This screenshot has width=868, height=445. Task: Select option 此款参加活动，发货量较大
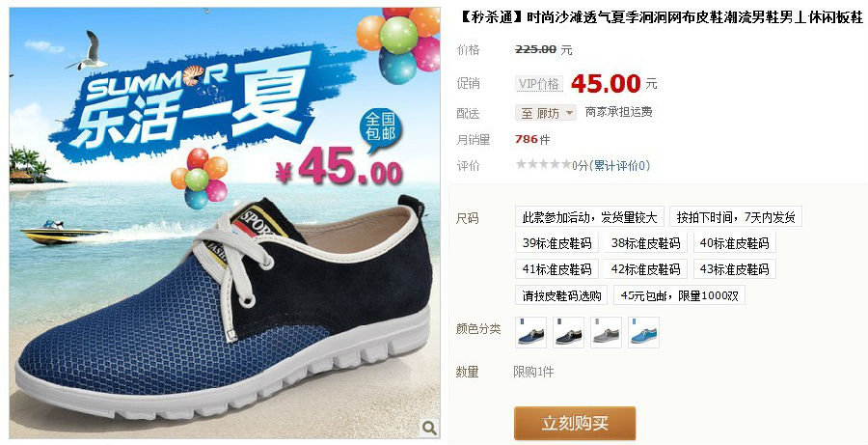(589, 217)
